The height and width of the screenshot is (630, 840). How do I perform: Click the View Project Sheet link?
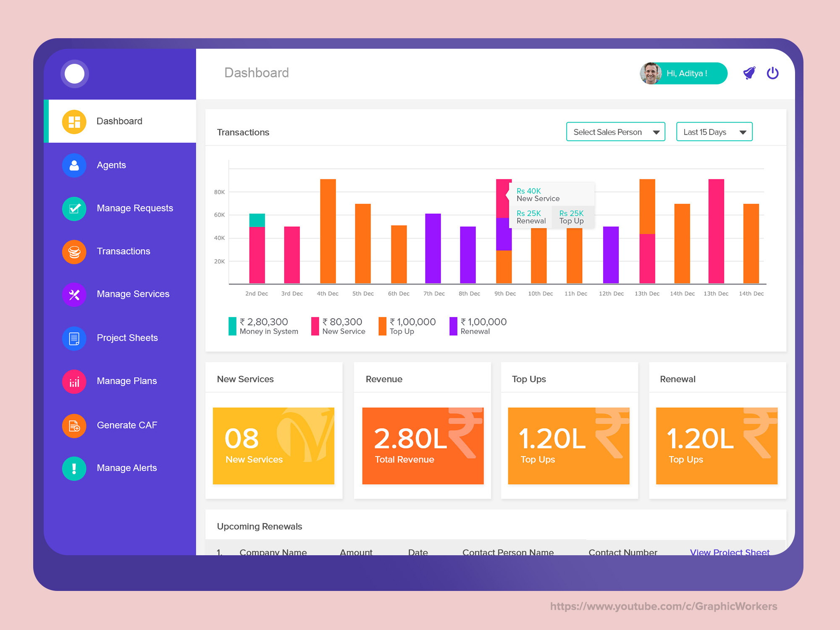(x=729, y=551)
